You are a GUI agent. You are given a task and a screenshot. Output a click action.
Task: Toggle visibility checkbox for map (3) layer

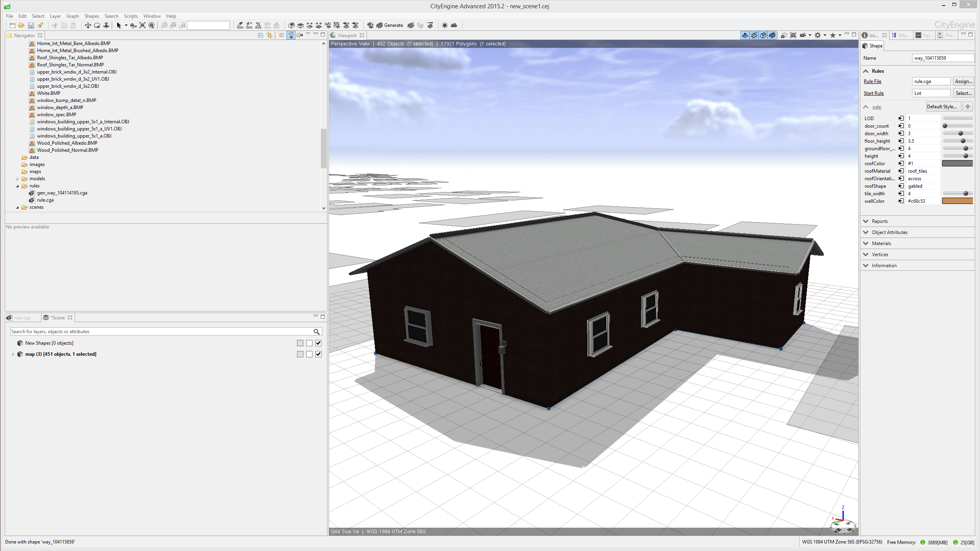[318, 354]
